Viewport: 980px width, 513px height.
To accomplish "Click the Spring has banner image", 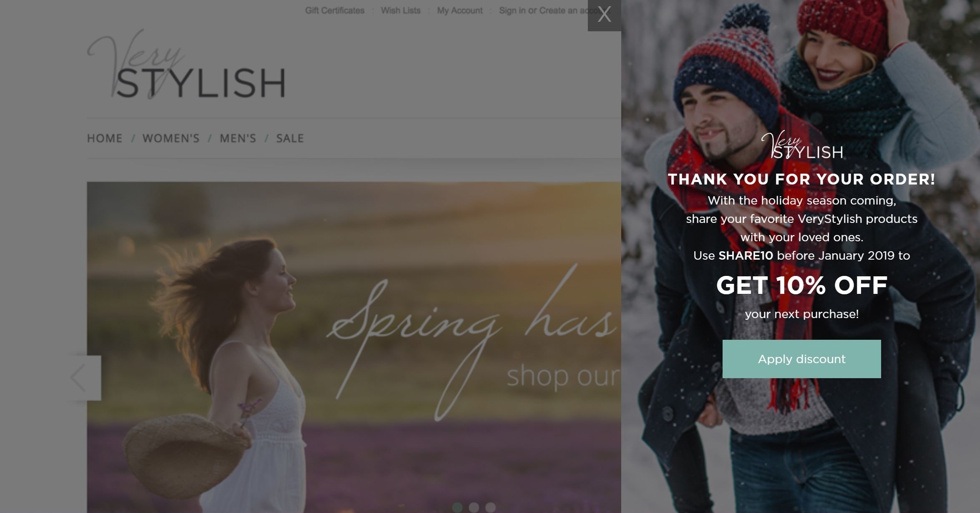I will [x=354, y=347].
